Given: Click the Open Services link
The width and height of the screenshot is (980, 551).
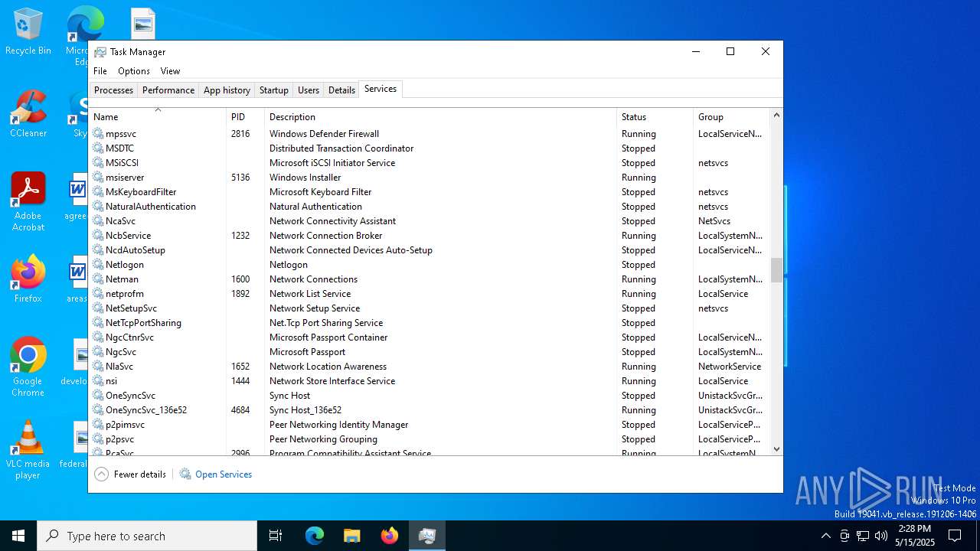Looking at the screenshot, I should point(224,474).
